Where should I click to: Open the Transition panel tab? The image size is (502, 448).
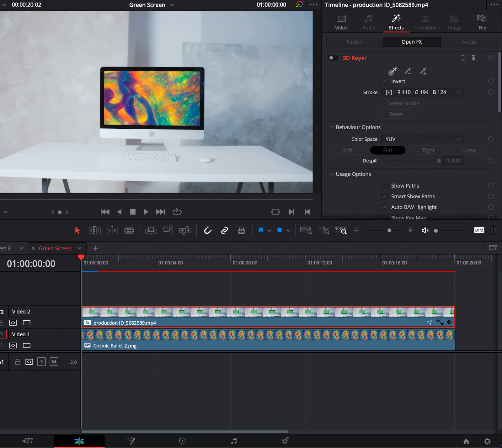[x=425, y=22]
